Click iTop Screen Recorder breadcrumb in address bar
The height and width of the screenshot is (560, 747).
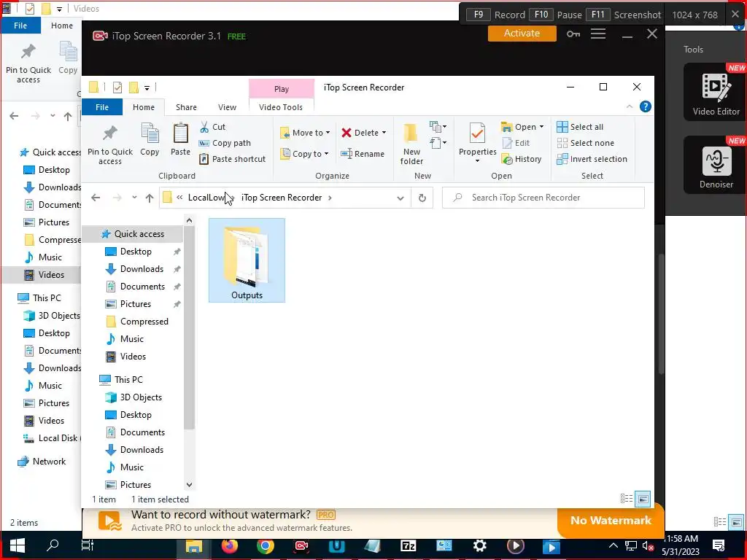pos(281,198)
